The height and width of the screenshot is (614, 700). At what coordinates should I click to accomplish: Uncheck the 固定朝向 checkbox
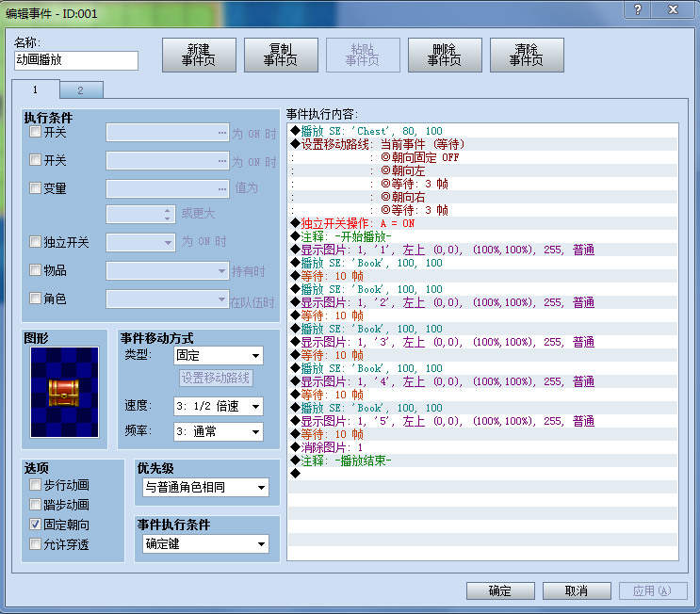click(35, 525)
